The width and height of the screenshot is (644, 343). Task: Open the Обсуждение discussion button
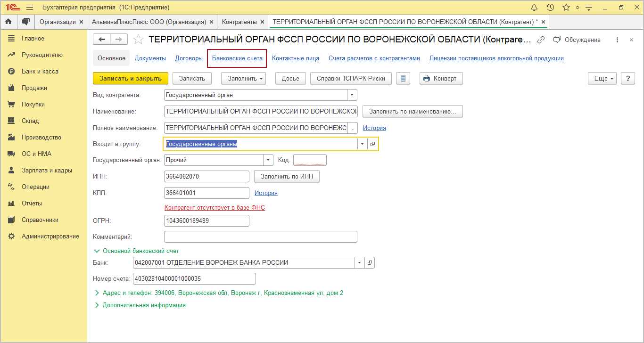[577, 40]
